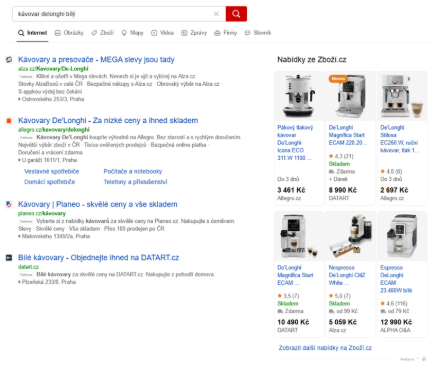Open 'Bílé kávovary - Objednejte ihned na DATART.cz'
Image resolution: width=438 pixels, height=369 pixels.
click(99, 258)
